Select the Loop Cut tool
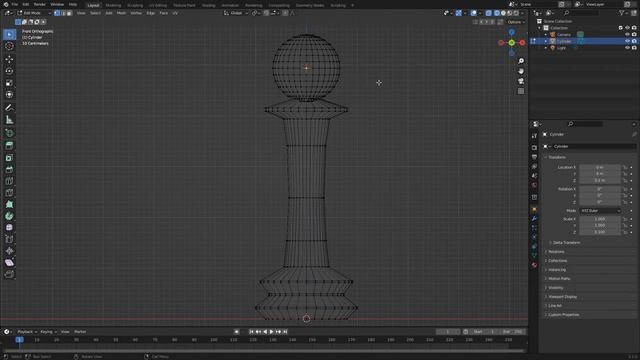640x360 pixels. [x=9, y=181]
